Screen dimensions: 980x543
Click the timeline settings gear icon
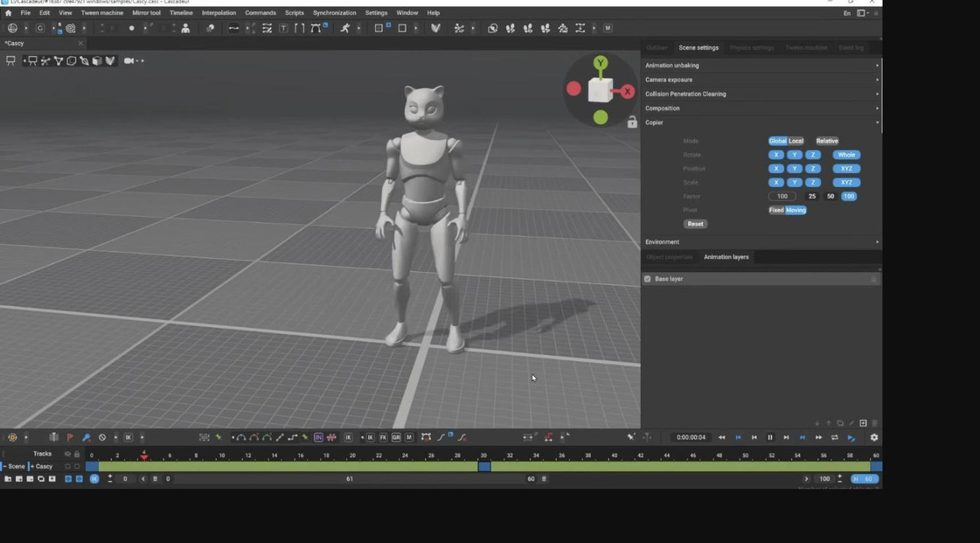tap(874, 437)
